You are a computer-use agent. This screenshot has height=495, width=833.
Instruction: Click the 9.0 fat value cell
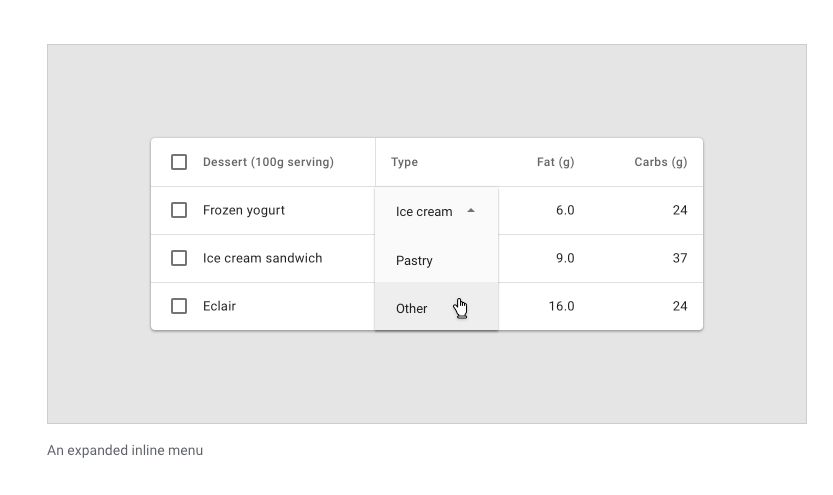tap(564, 258)
